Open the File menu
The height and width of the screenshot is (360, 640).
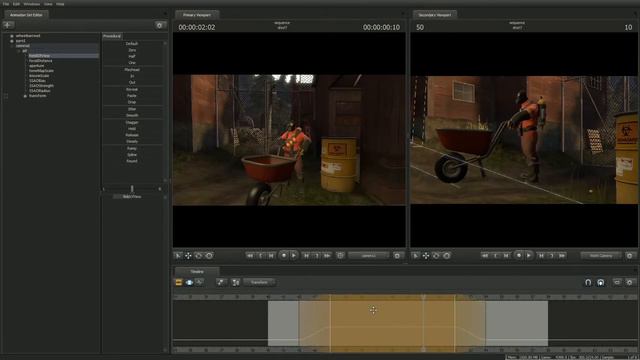[x=6, y=4]
